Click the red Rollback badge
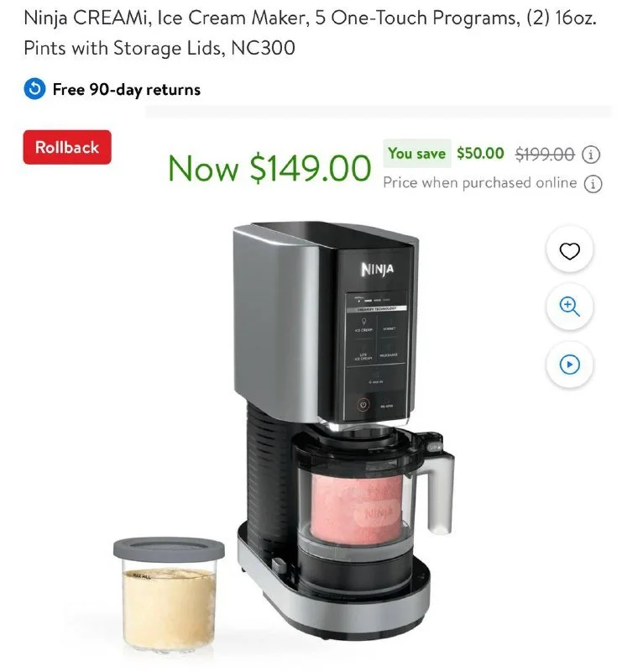This screenshot has width=622, height=672. 67,147
